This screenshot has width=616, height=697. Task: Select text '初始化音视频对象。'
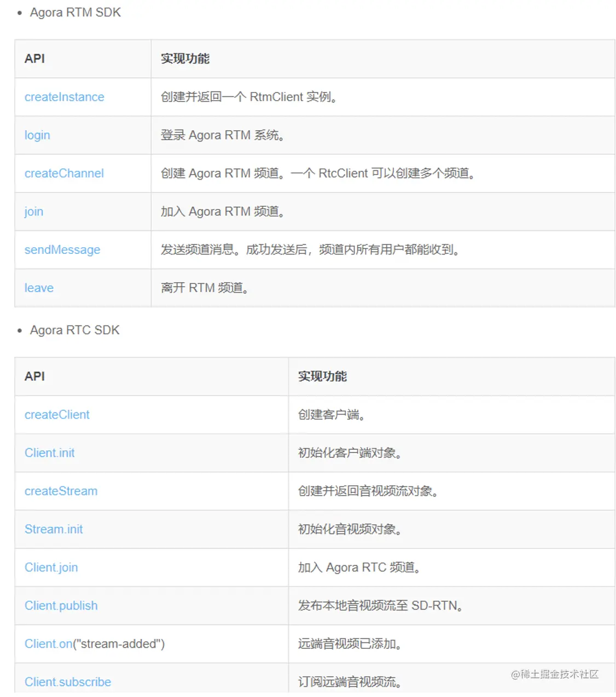coord(350,530)
